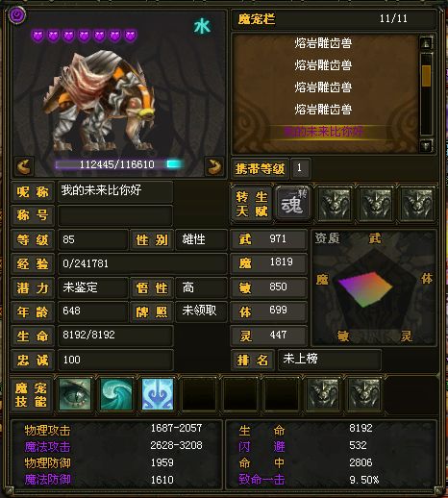The height and width of the screenshot is (498, 448).
Task: Click the last locked talent slot
Action: 417,204
